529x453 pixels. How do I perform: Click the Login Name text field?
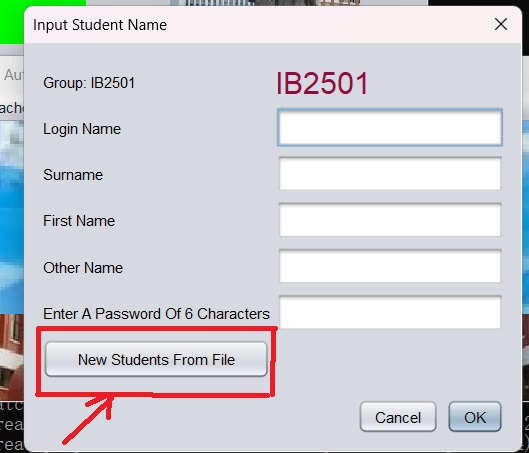(x=390, y=128)
